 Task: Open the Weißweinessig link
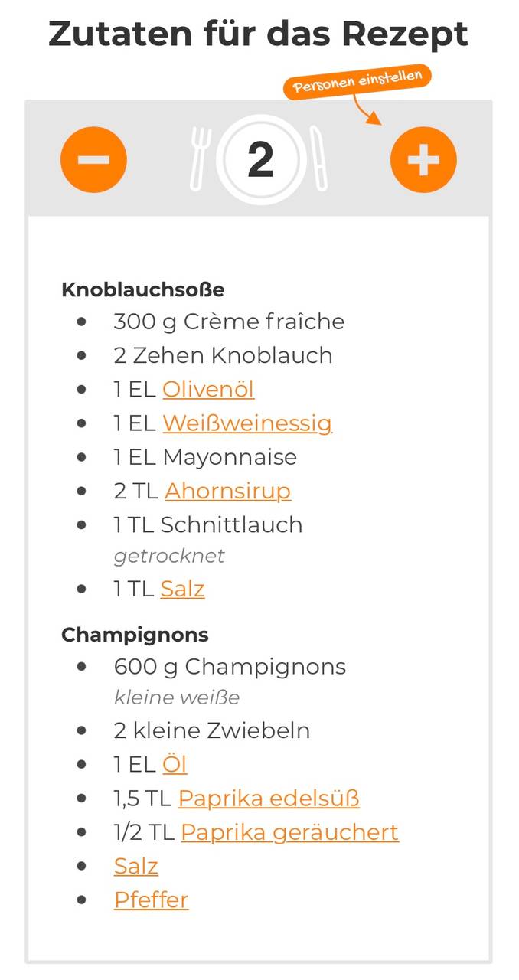[247, 423]
